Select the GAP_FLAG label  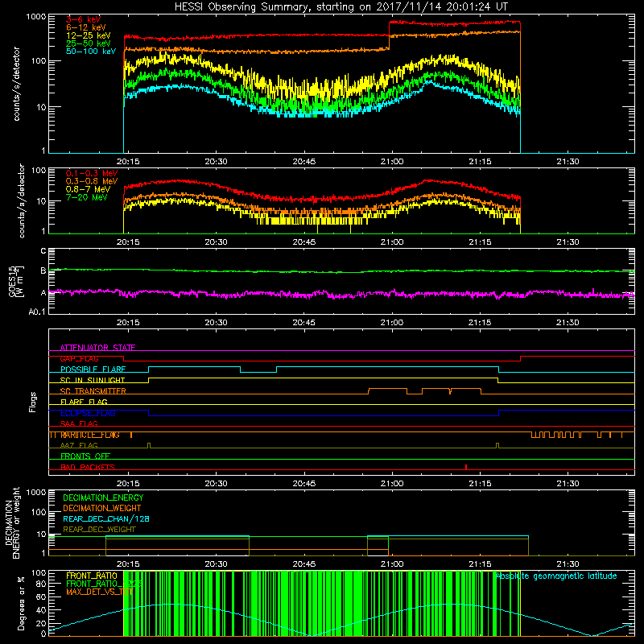click(79, 358)
